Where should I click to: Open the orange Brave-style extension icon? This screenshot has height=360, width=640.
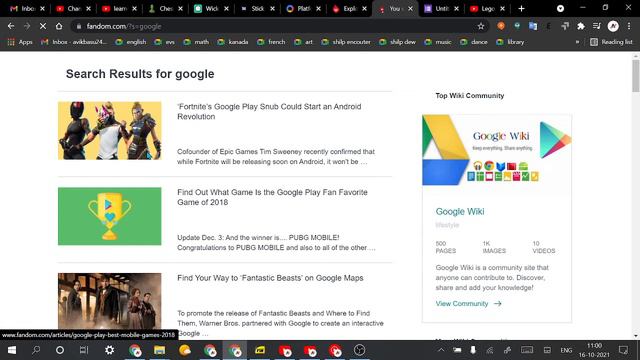coord(501,26)
